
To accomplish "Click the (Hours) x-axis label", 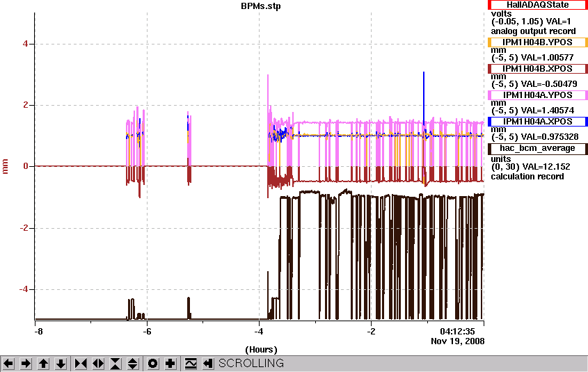I will (261, 350).
